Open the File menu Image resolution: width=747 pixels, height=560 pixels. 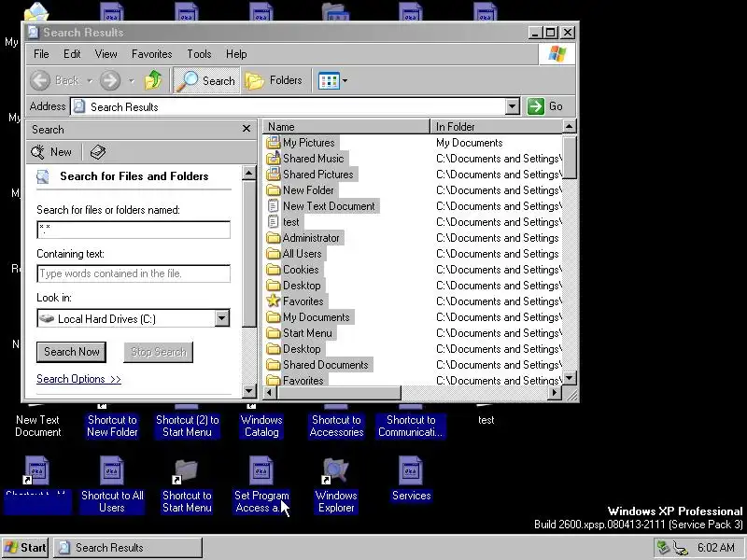(x=41, y=54)
